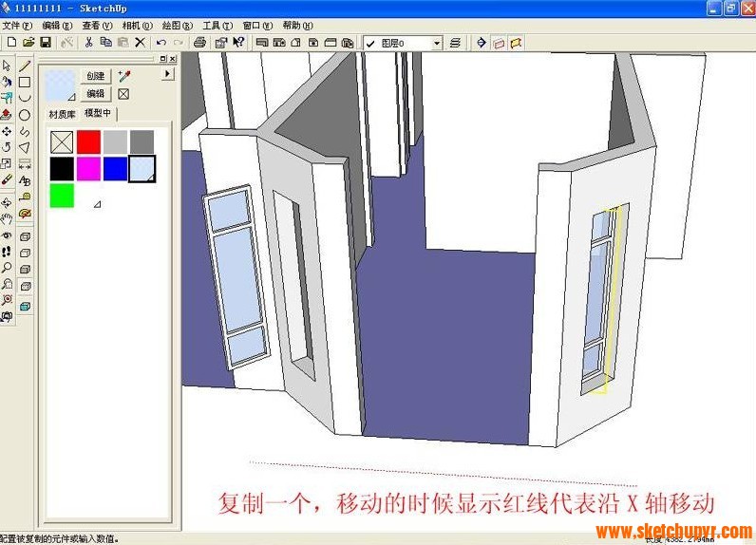Activate the Push/Pull tool
756x545 pixels.
pyautogui.click(x=7, y=114)
